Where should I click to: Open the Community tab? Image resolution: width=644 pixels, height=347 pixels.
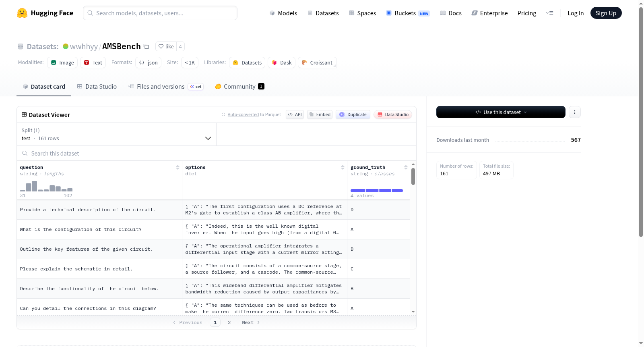[x=239, y=86]
